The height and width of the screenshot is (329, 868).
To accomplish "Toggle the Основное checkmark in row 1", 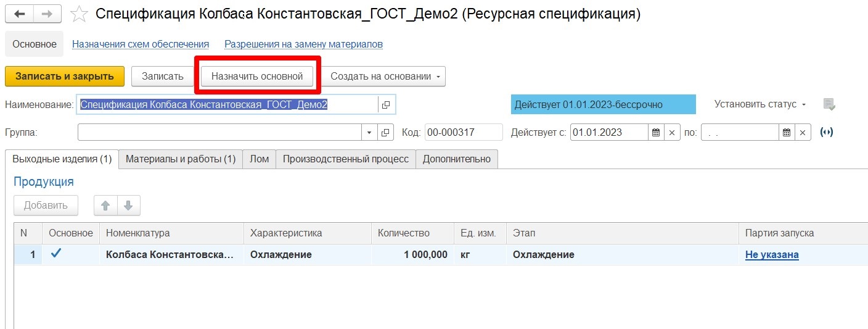I will [55, 254].
